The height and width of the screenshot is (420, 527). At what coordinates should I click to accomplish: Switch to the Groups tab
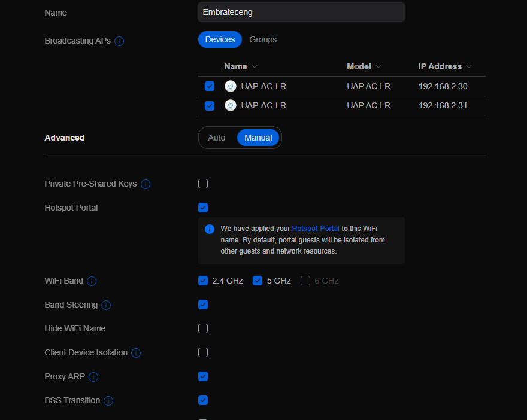click(x=263, y=39)
